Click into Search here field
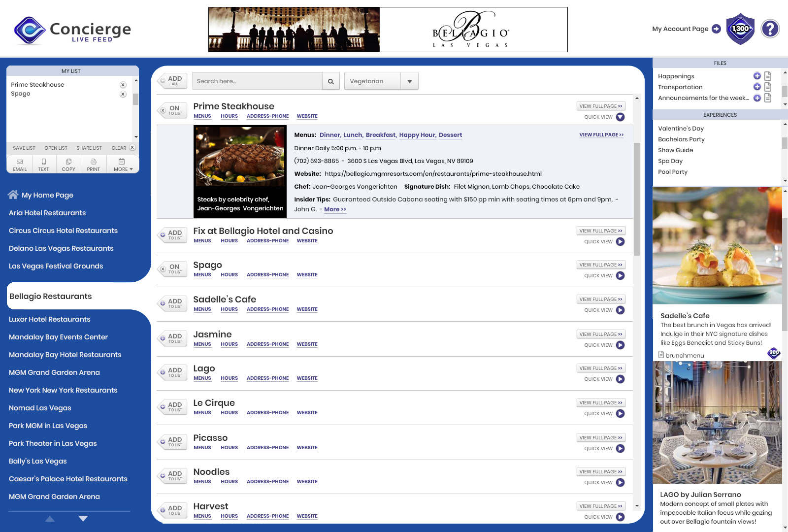Screen dimensions: 788x532 pyautogui.click(x=257, y=81)
